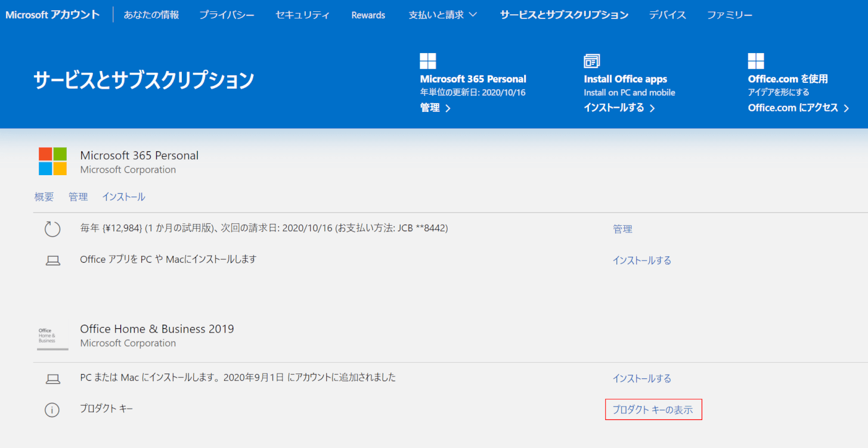Click laptop icon beside PC または Mac にインストール
This screenshot has width=868, height=448.
click(52, 378)
